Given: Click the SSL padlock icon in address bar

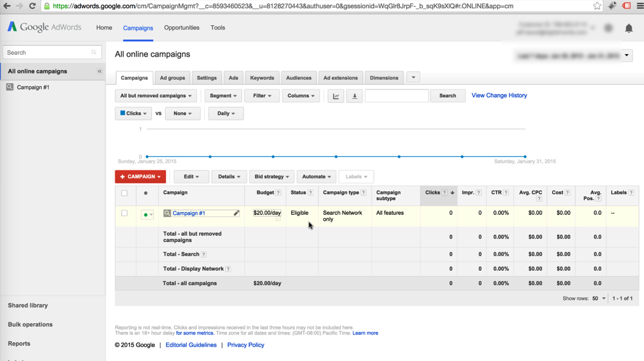Looking at the screenshot, I should pos(47,6).
